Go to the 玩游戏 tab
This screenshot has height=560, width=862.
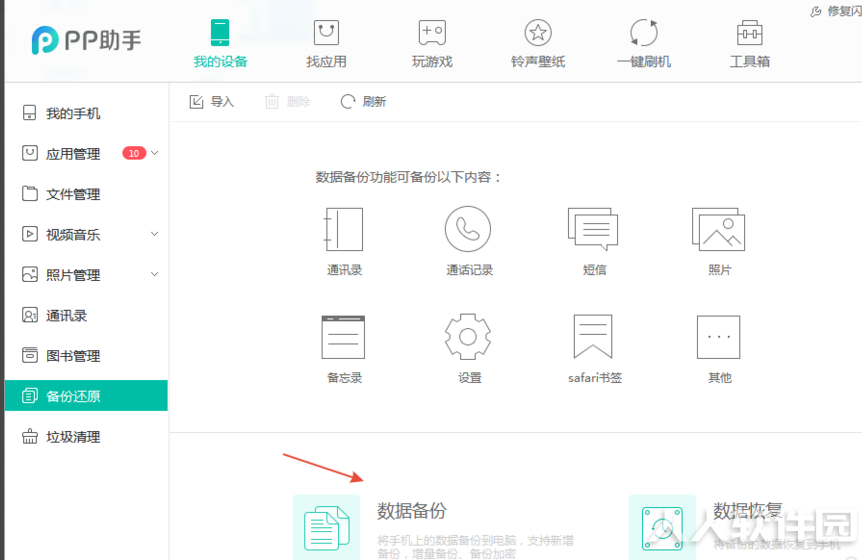pos(432,43)
